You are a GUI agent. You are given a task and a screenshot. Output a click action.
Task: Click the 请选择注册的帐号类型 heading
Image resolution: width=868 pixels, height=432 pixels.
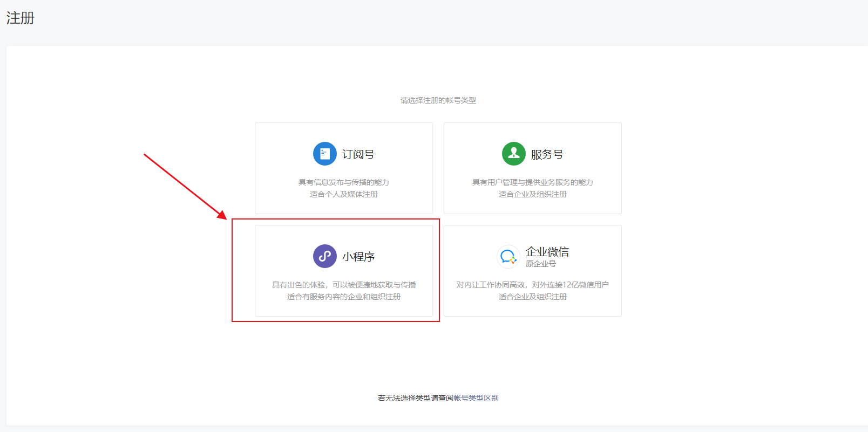(438, 100)
